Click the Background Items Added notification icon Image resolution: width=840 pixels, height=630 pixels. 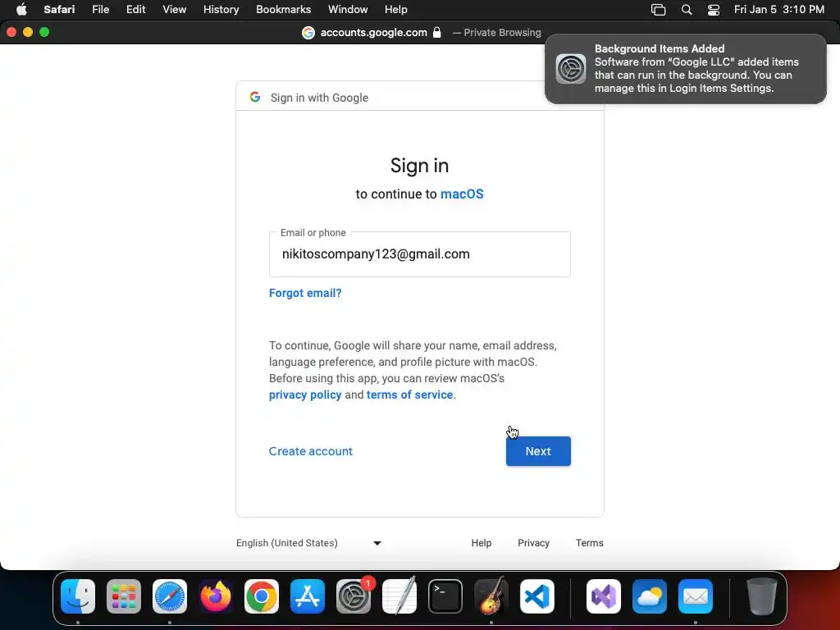(571, 69)
